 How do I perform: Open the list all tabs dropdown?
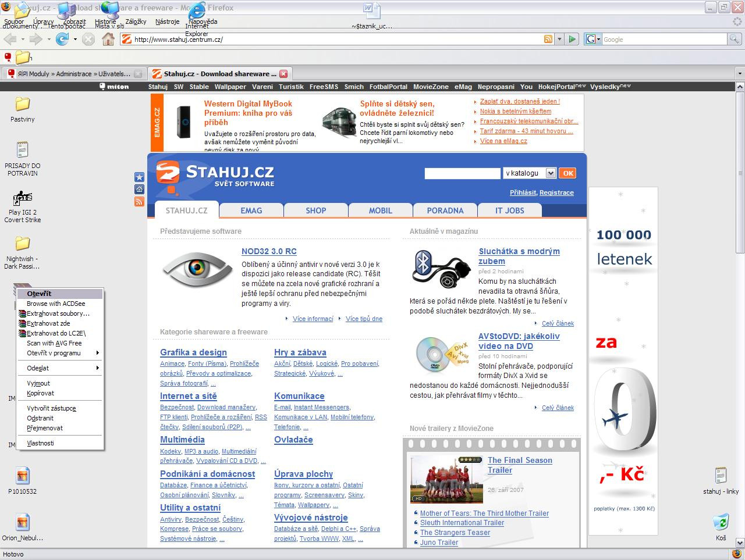[x=740, y=74]
